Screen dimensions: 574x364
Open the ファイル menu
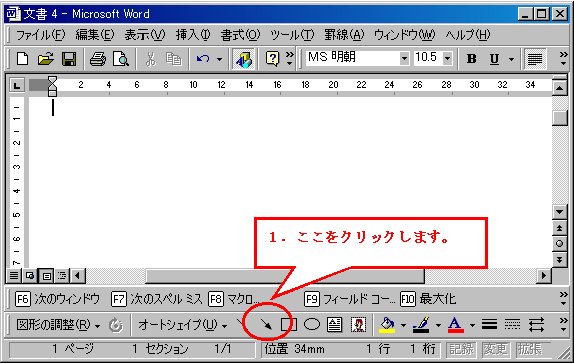click(40, 35)
